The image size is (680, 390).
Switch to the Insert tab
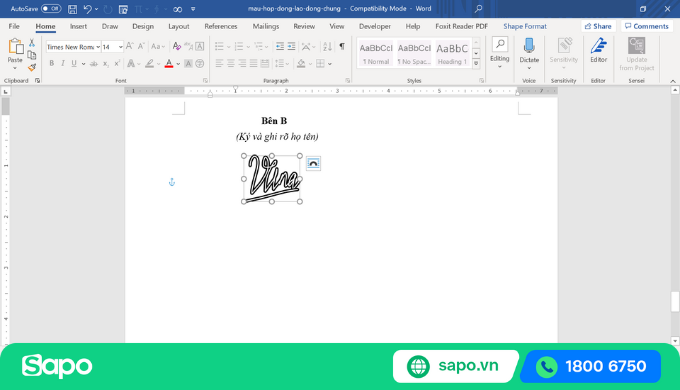(78, 26)
